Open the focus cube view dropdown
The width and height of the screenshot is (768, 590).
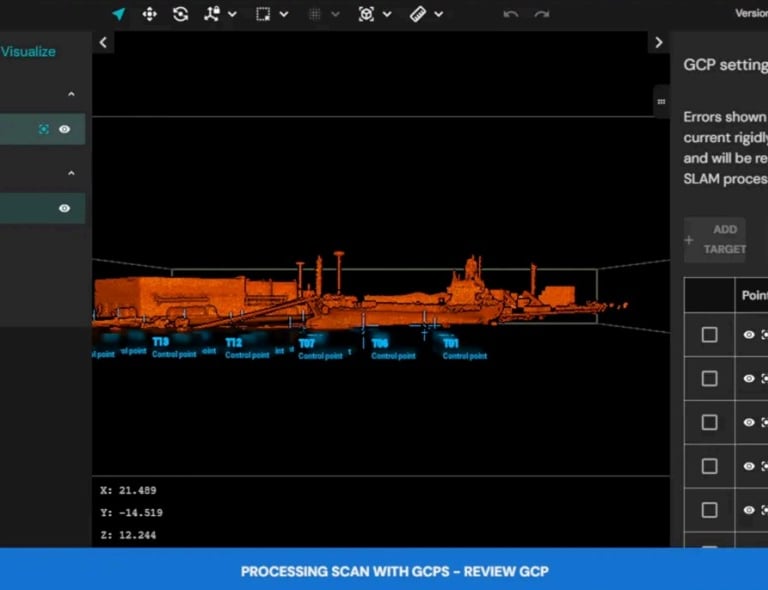coord(387,14)
